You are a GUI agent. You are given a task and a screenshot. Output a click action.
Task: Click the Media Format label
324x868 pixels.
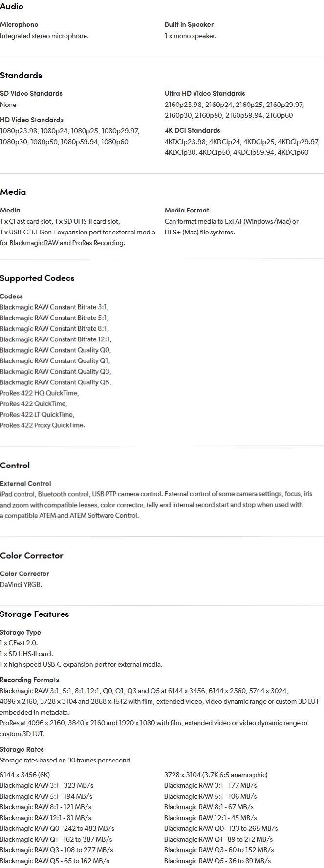click(x=187, y=210)
